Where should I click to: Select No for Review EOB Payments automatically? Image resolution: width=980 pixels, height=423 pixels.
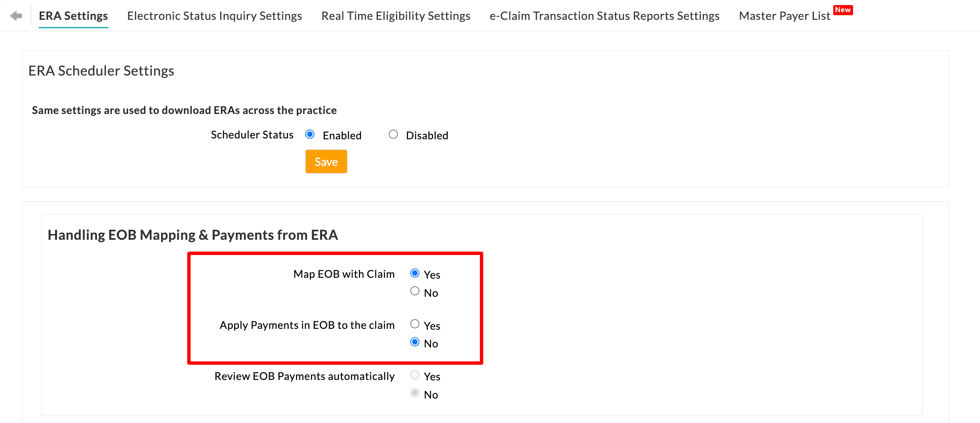click(x=415, y=393)
